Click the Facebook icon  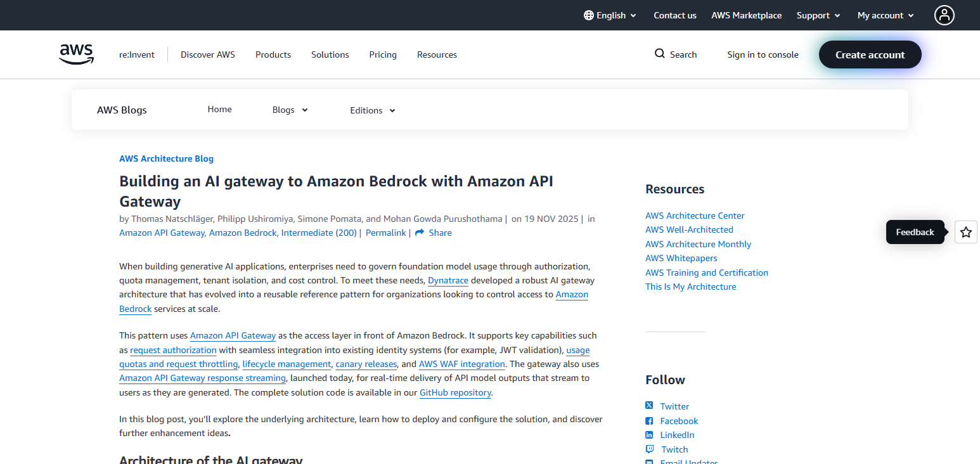coord(649,421)
